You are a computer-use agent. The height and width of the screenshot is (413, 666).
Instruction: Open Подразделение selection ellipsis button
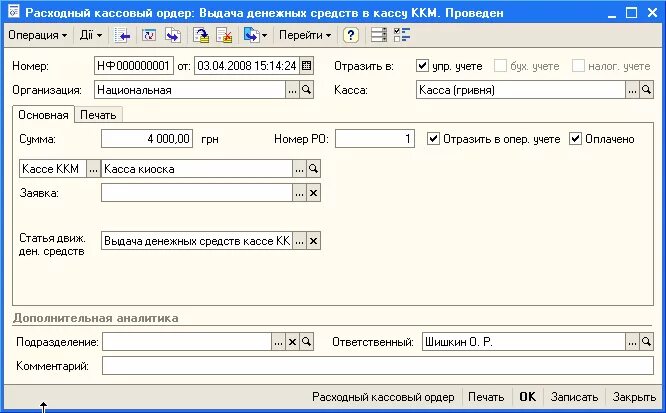click(278, 342)
